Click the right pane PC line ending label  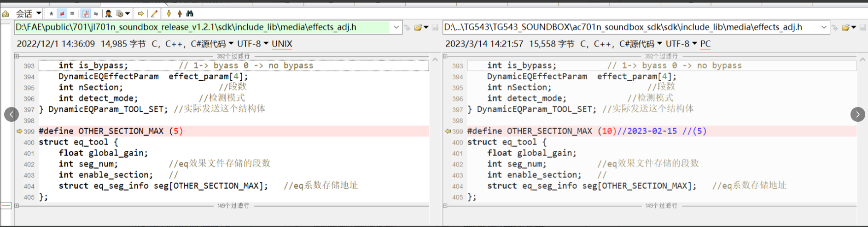coord(705,44)
